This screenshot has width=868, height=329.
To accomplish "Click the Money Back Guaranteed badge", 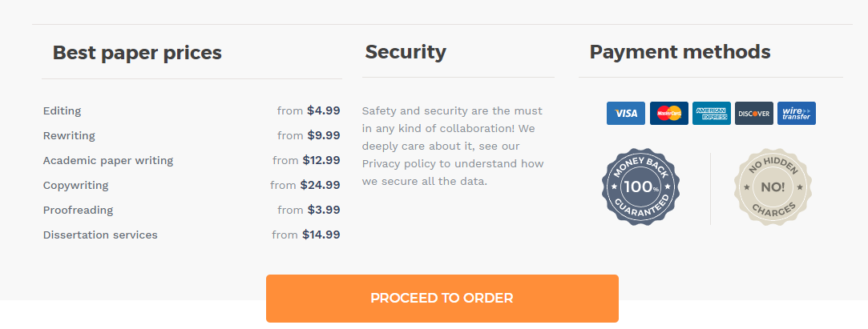I will click(641, 187).
